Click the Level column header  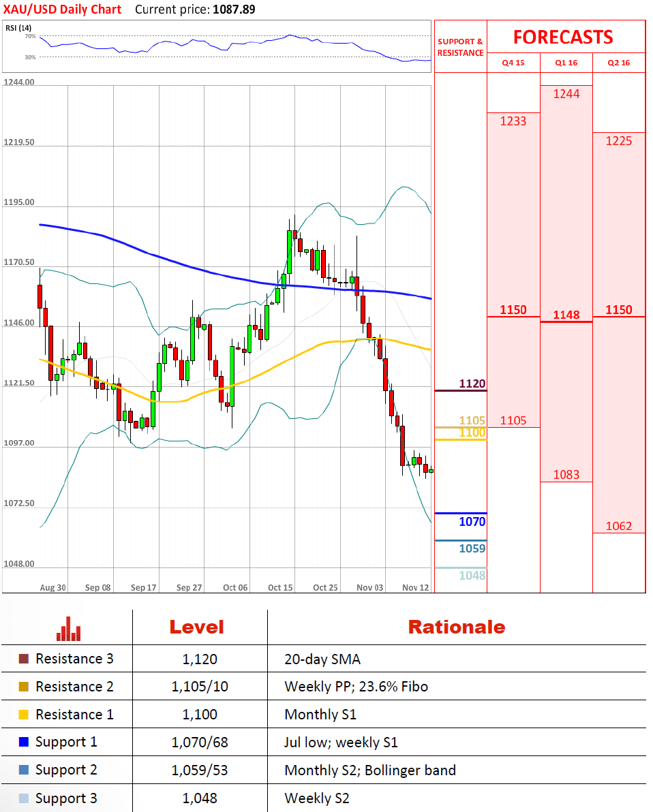click(197, 627)
